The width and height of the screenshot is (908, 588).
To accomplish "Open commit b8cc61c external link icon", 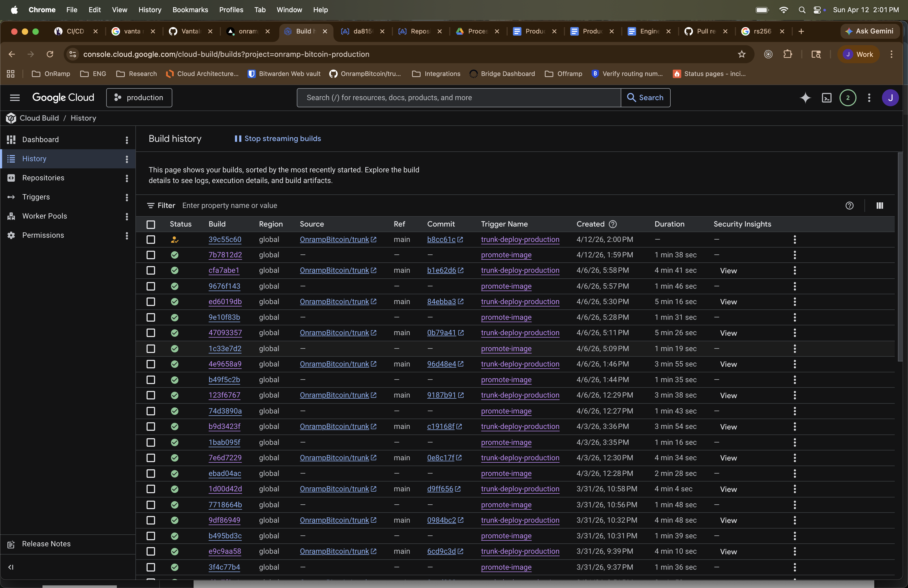I will 460,240.
